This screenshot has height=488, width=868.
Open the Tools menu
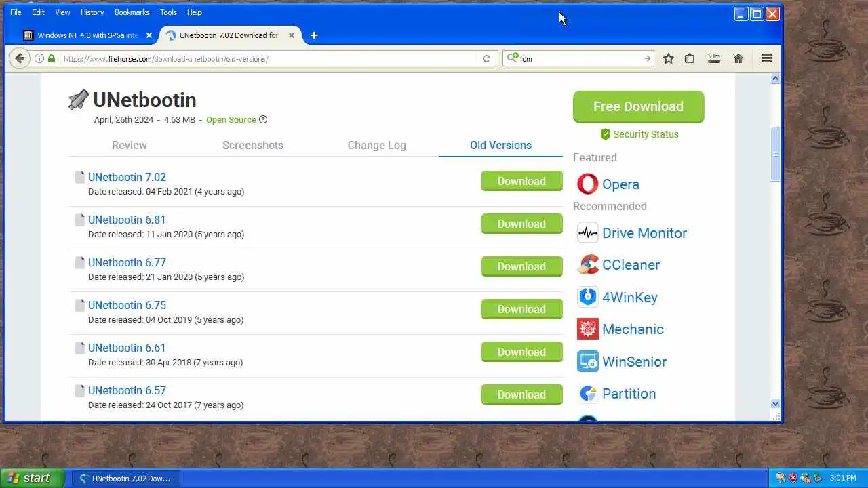[168, 12]
